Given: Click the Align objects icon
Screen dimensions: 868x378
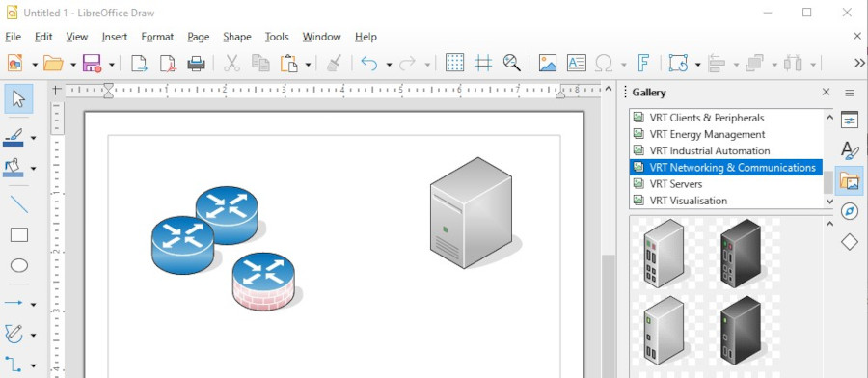Looking at the screenshot, I should [x=717, y=63].
